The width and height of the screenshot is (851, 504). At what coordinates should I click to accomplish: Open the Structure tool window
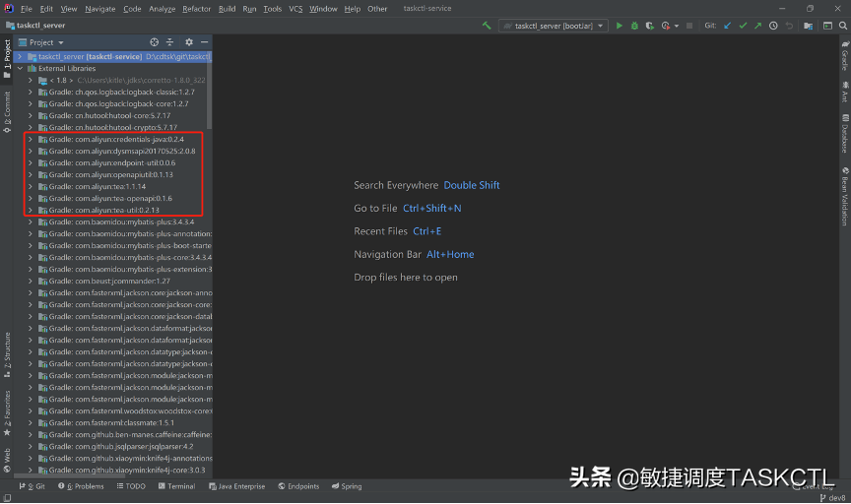point(7,354)
